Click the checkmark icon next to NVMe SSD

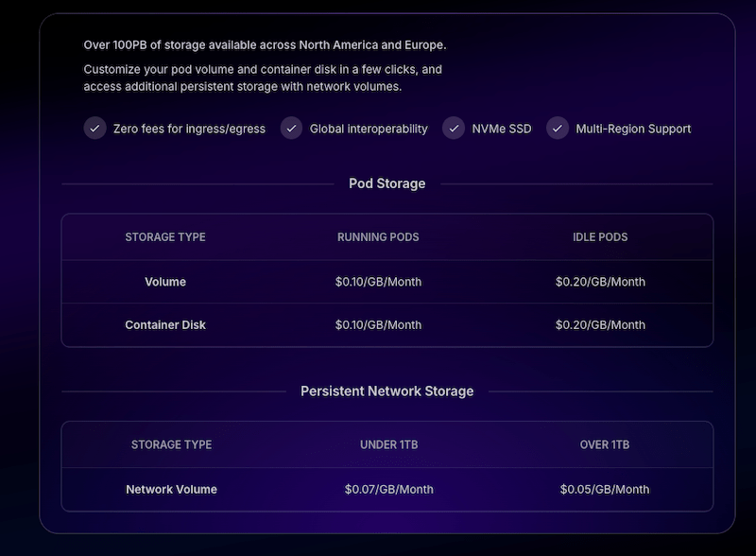pyautogui.click(x=454, y=129)
